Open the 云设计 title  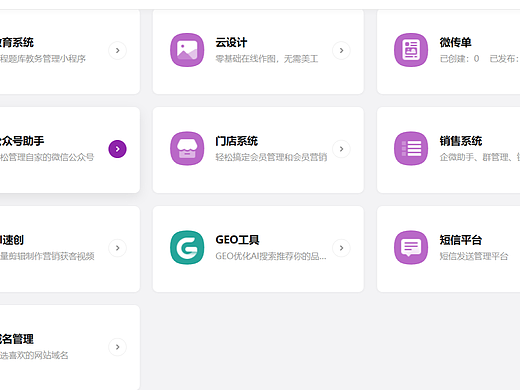tap(231, 42)
